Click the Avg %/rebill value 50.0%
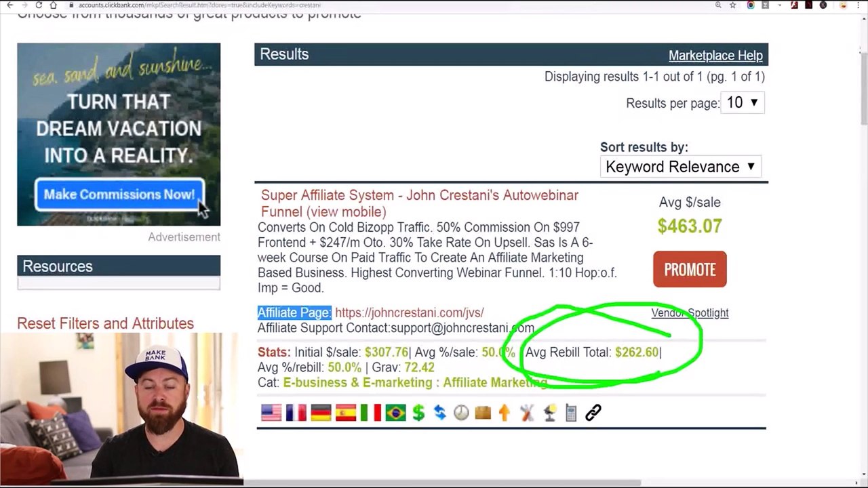Screen dimensions: 868x488 click(x=344, y=367)
